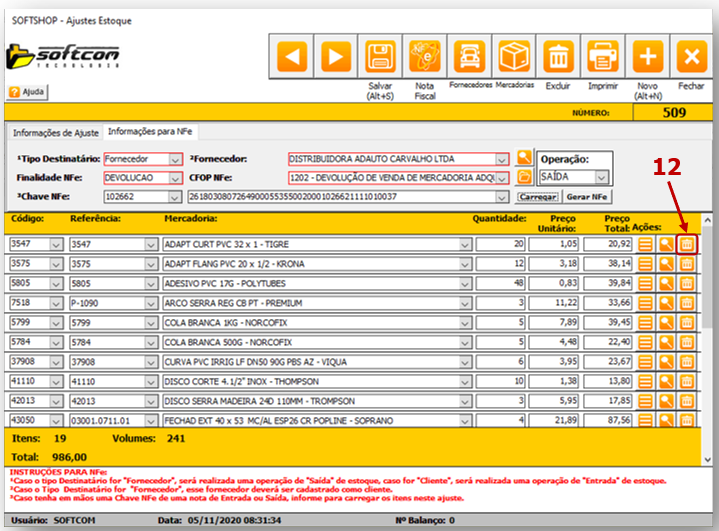Expand the Tipo Destinatário dropdown

[x=176, y=159]
